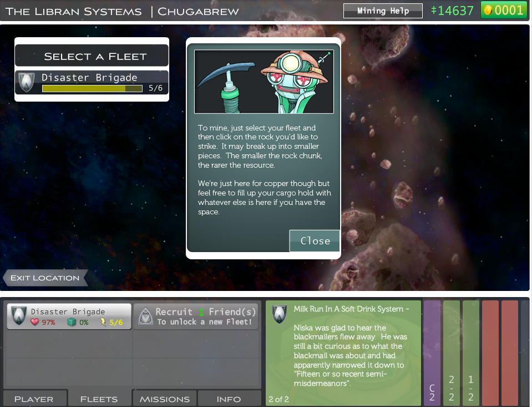The image size is (532, 407).
Task: Click the lightning energy icon showing 5/6
Action: tap(103, 323)
